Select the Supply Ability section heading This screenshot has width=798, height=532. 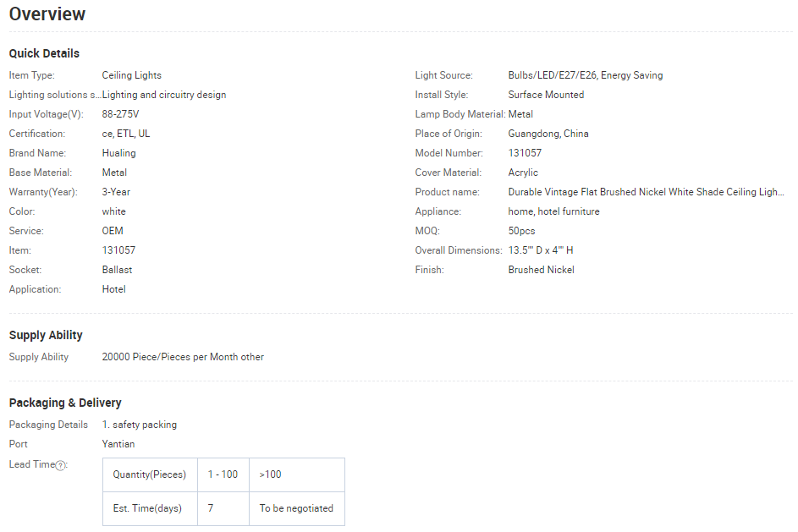(46, 335)
